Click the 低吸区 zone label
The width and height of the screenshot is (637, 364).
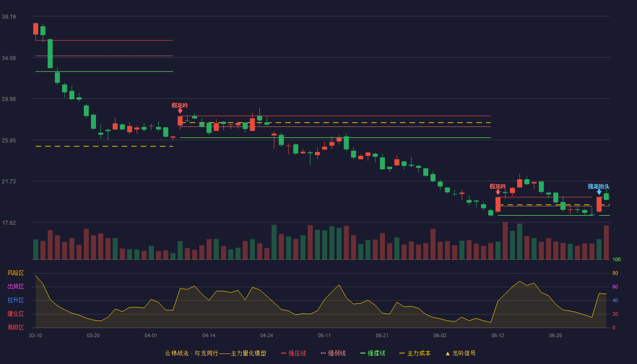pos(15,327)
